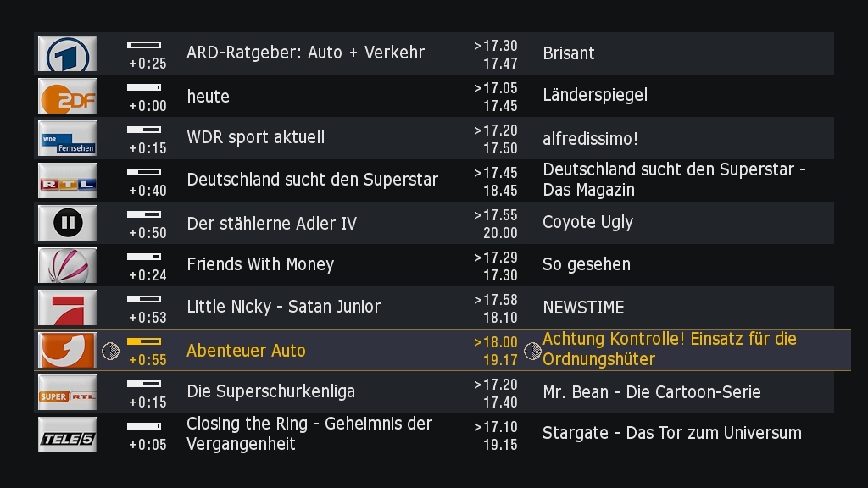
Task: Select the highlighted Abenteuer Auto programme
Action: coord(246,350)
